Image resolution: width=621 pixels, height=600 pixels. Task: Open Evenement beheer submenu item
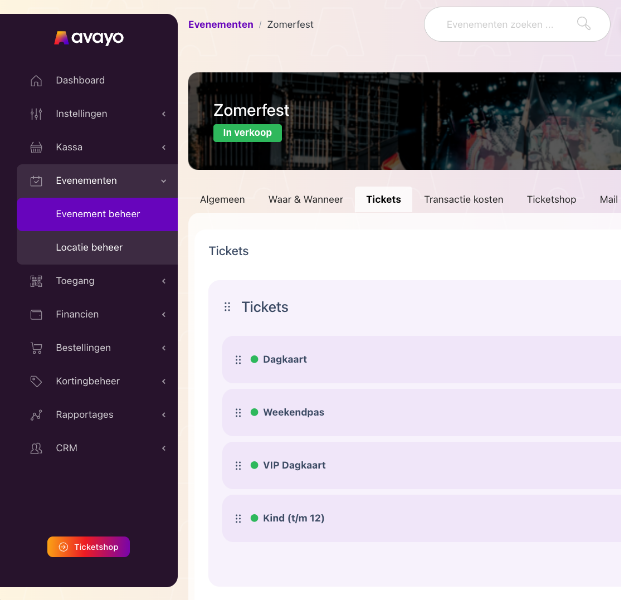point(97,214)
